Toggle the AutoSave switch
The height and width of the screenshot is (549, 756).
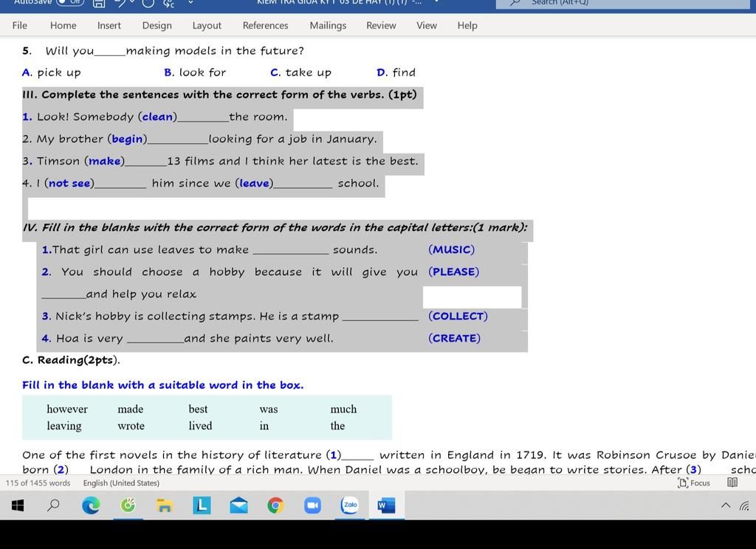point(70,2)
